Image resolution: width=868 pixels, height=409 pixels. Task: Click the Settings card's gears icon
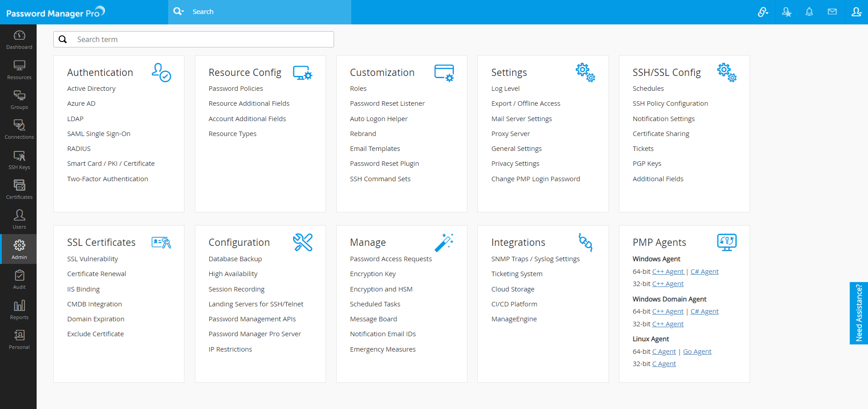(x=585, y=72)
